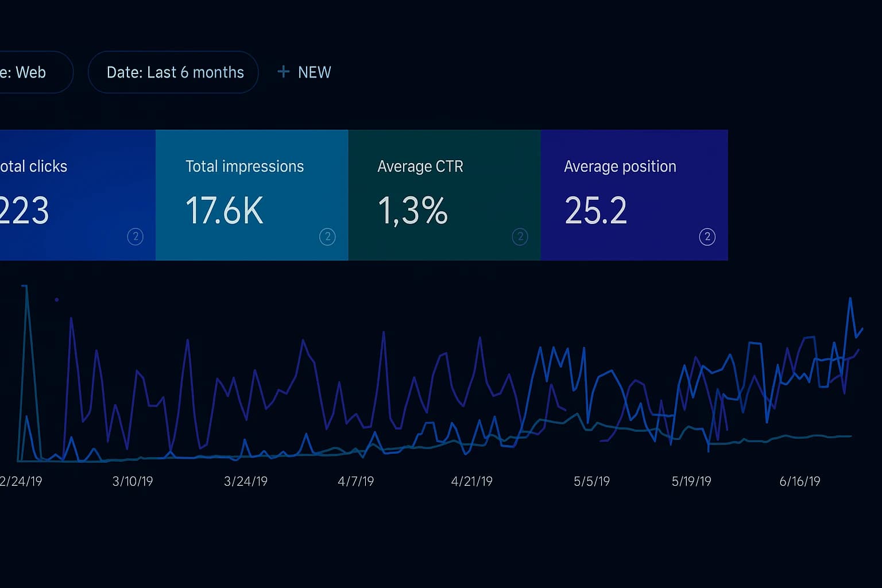Screen dimensions: 882x588
Task: Click NEW to add a filter
Action: (314, 72)
